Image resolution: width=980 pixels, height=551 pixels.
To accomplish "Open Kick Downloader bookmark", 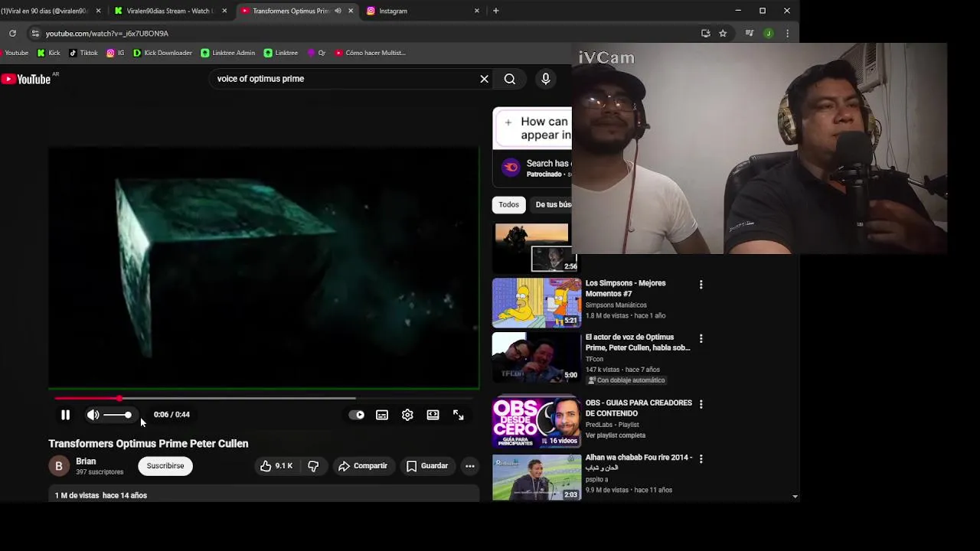I will [162, 53].
